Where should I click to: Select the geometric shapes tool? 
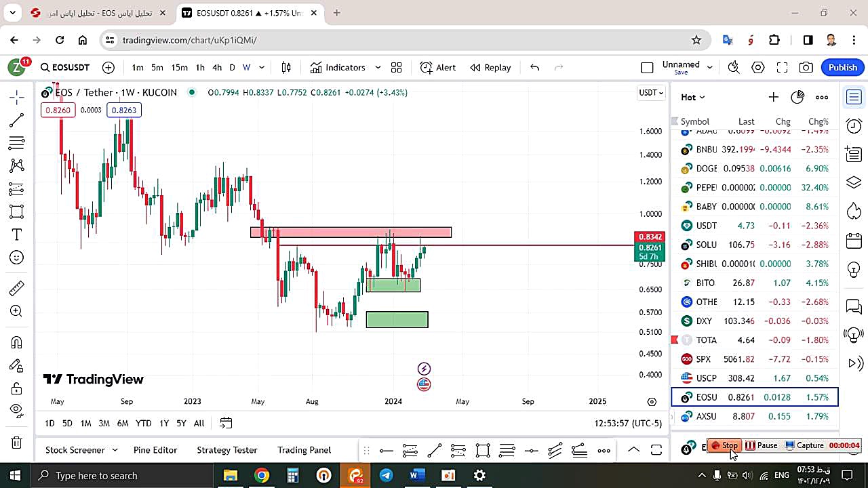coord(17,211)
